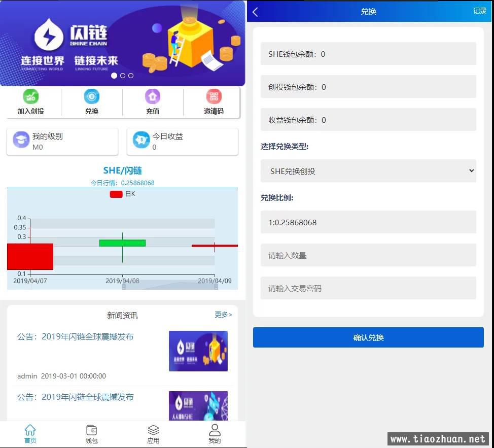This screenshot has height=448, width=494.
Task: Toggle the 日K red legend swatch
Action: click(116, 194)
